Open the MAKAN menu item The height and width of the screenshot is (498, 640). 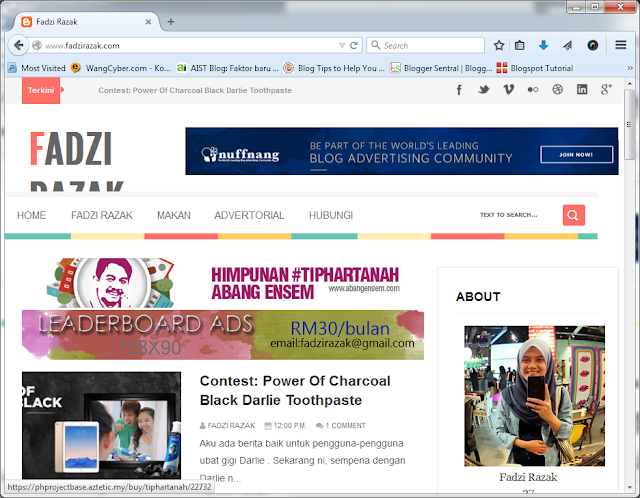174,215
